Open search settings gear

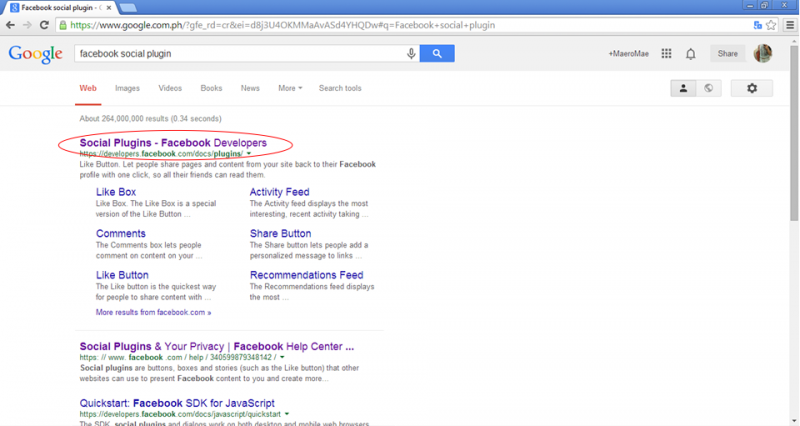tap(752, 88)
